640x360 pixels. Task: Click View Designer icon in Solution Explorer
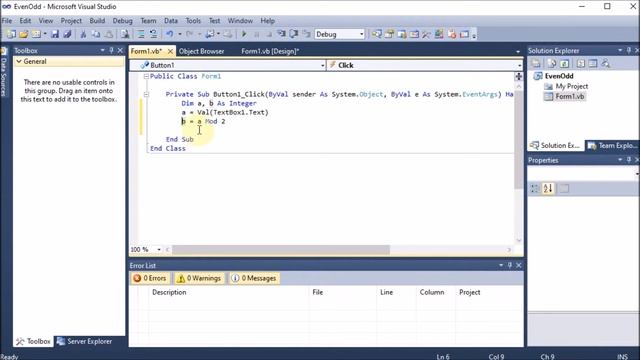point(593,63)
